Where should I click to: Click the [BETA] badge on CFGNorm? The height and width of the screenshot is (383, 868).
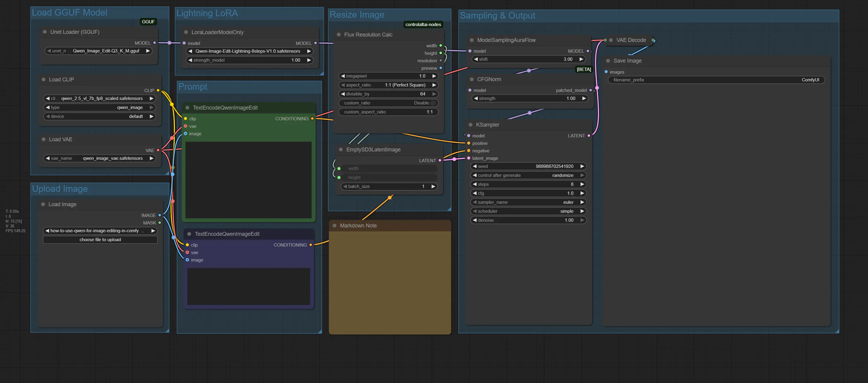tap(584, 69)
